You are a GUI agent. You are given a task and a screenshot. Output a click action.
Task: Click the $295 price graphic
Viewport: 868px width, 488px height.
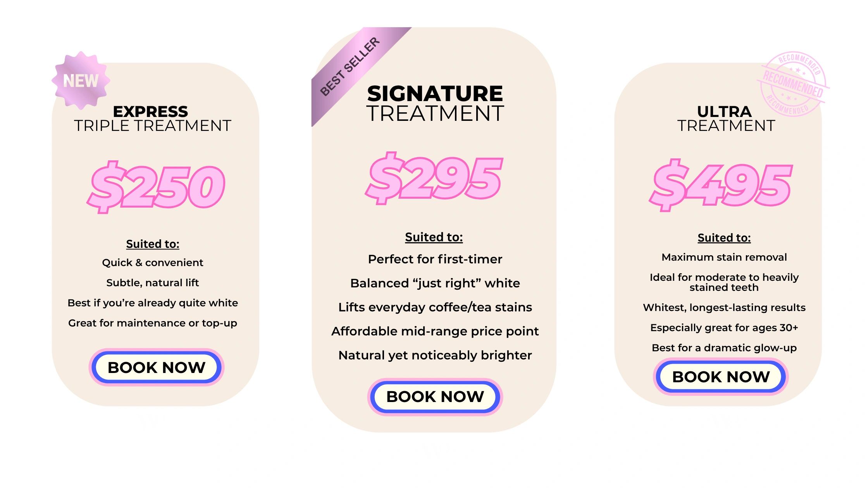pos(435,178)
